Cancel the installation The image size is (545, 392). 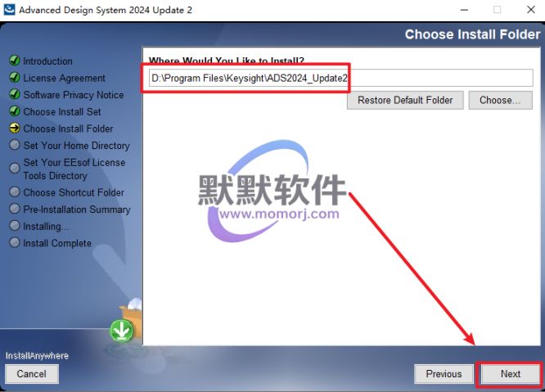coord(32,374)
